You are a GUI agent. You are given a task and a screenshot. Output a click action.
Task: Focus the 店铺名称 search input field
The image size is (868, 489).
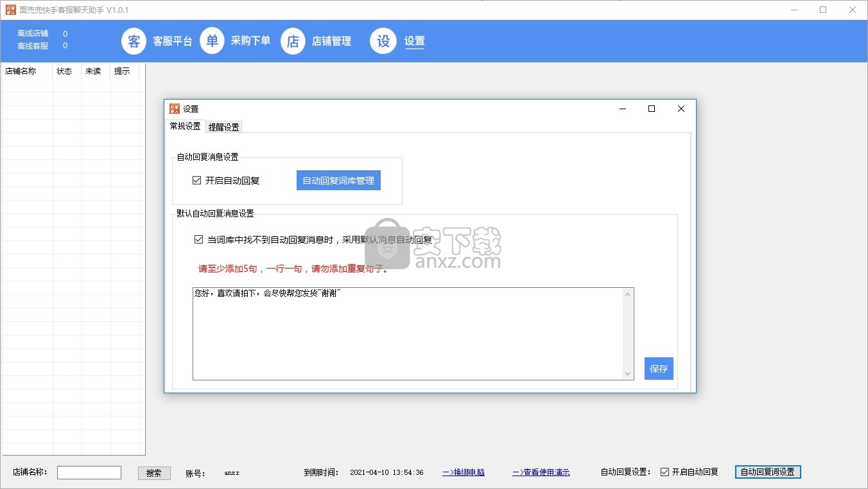point(89,472)
